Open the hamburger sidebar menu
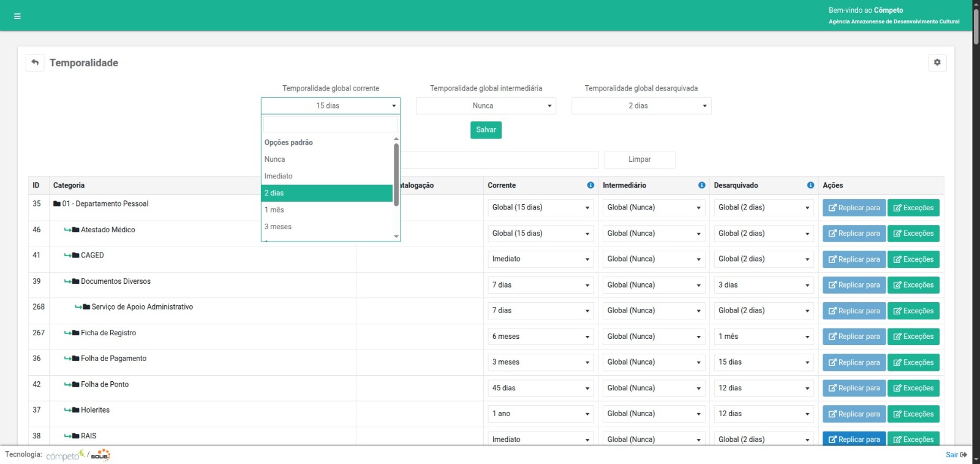The width and height of the screenshot is (980, 464). [x=17, y=17]
